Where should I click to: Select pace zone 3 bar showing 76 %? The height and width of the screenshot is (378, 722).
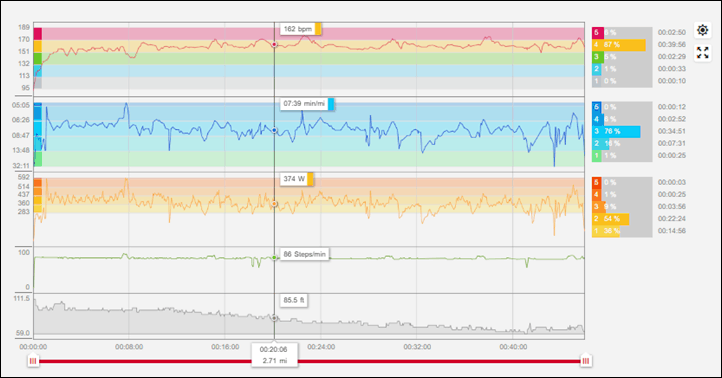pyautogui.click(x=616, y=131)
